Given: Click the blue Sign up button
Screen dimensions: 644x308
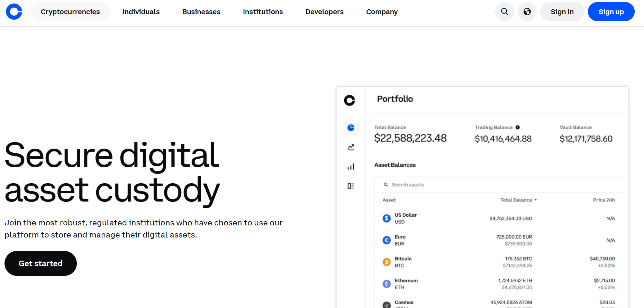Looking at the screenshot, I should pos(611,12).
